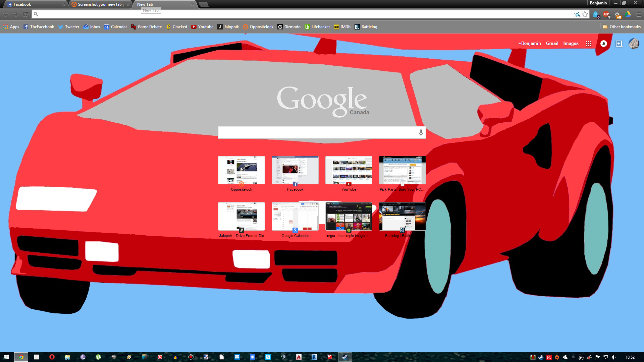Open Google notifications bell
Screen dimensions: 644x362
[x=604, y=44]
